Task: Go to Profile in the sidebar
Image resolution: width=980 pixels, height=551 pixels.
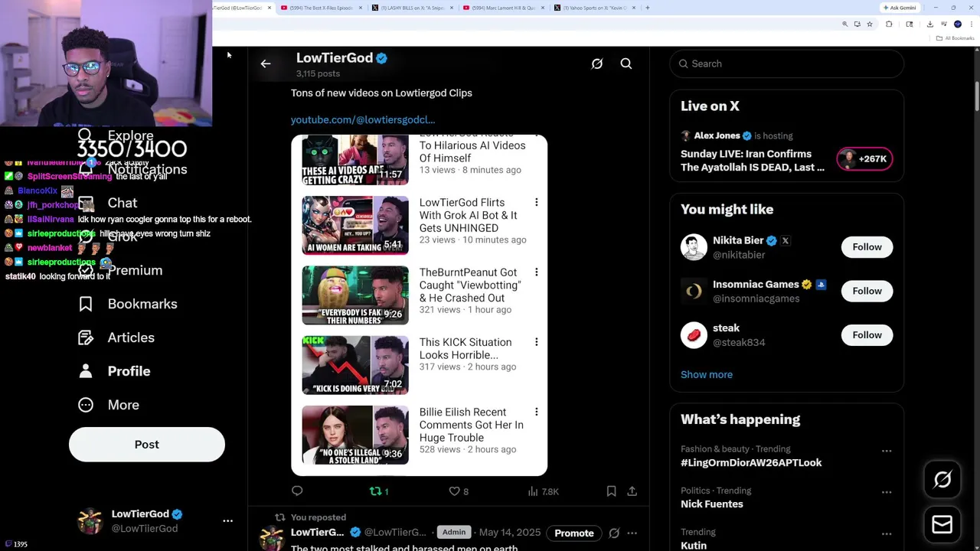Action: click(x=129, y=371)
